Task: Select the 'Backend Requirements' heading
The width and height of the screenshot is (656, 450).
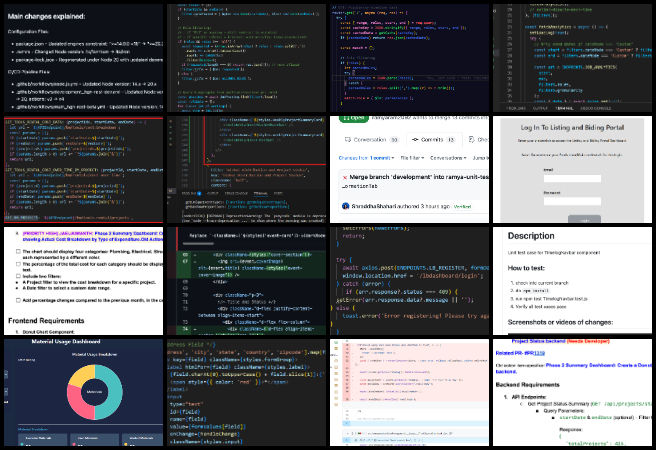Action: (x=527, y=385)
